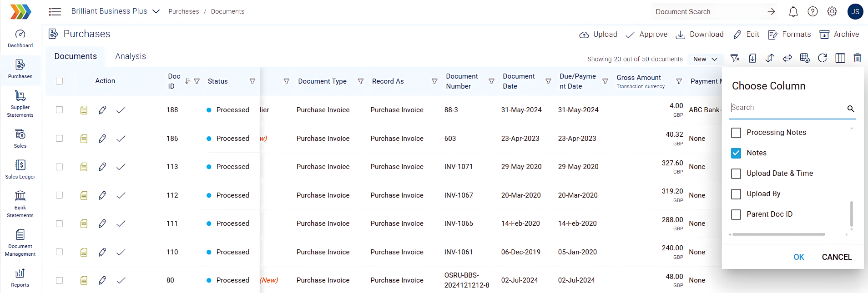Open the JS user avatar
This screenshot has height=293, width=868.
tap(855, 12)
